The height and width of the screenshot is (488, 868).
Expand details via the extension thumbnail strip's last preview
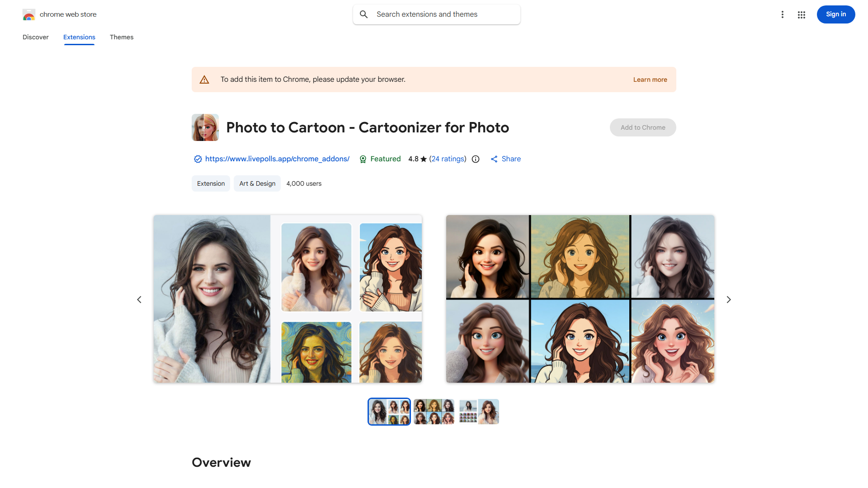click(478, 411)
